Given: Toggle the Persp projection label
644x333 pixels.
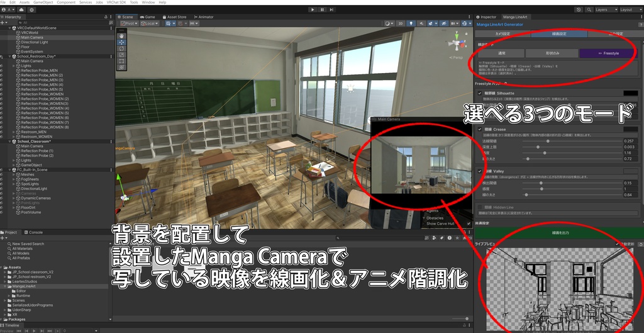Looking at the screenshot, I should (x=456, y=57).
